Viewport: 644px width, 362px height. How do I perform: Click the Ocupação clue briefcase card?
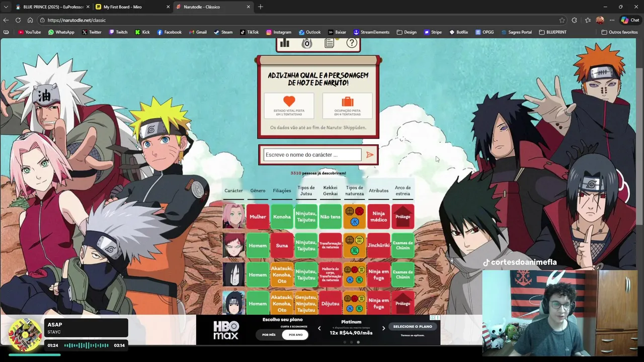348,106
